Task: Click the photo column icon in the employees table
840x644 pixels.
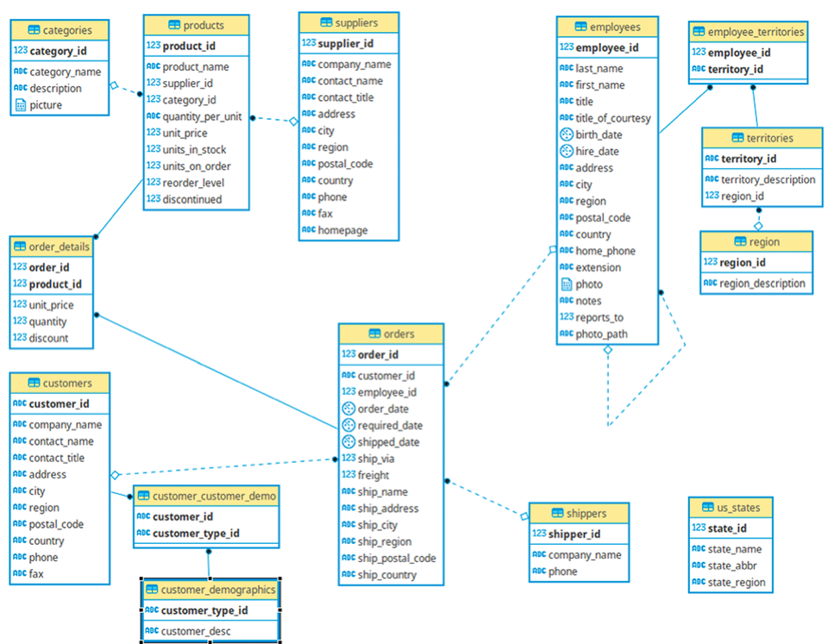Action: (x=565, y=284)
